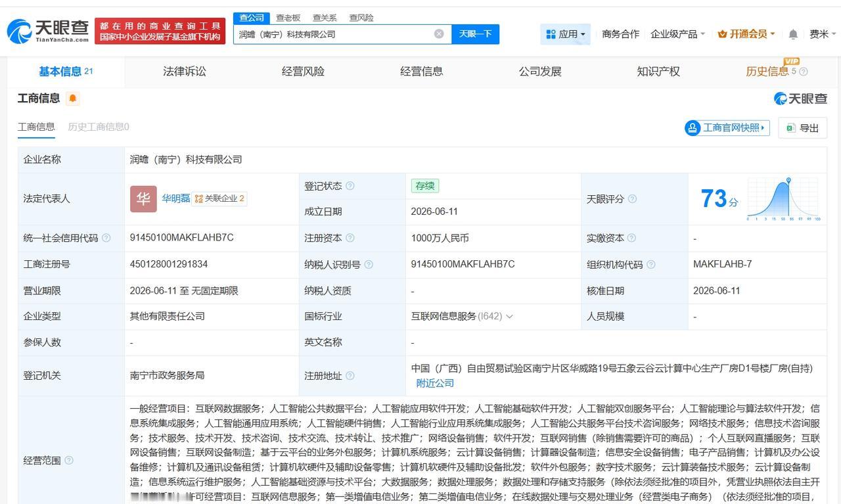Switch to the 知识产权 tab
The width and height of the screenshot is (841, 504).
coord(658,72)
